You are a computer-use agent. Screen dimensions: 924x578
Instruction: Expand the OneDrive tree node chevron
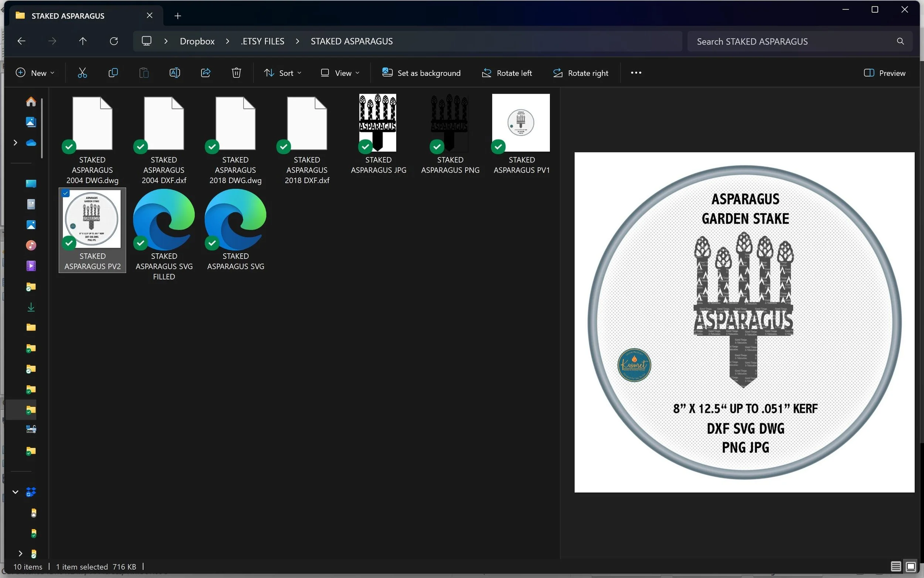pos(15,143)
